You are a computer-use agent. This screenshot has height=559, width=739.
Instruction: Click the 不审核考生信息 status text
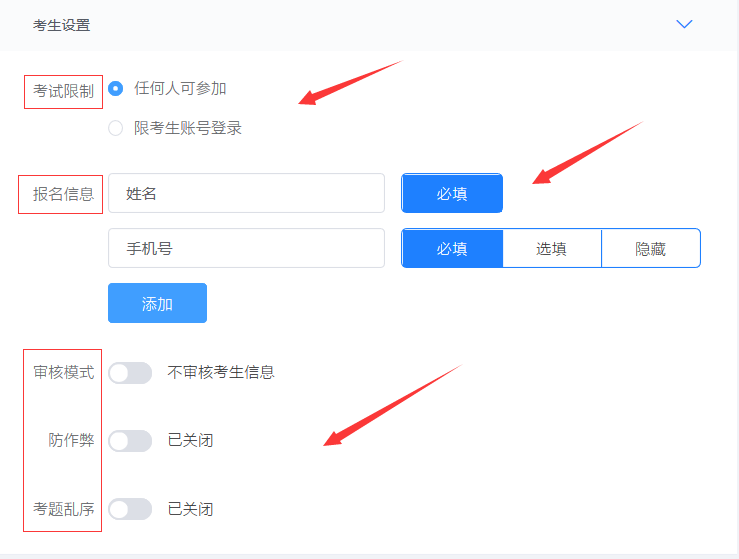tap(221, 373)
